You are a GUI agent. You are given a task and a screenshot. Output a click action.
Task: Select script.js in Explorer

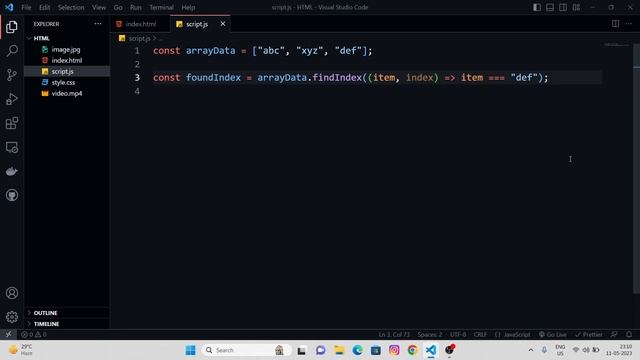[67, 71]
